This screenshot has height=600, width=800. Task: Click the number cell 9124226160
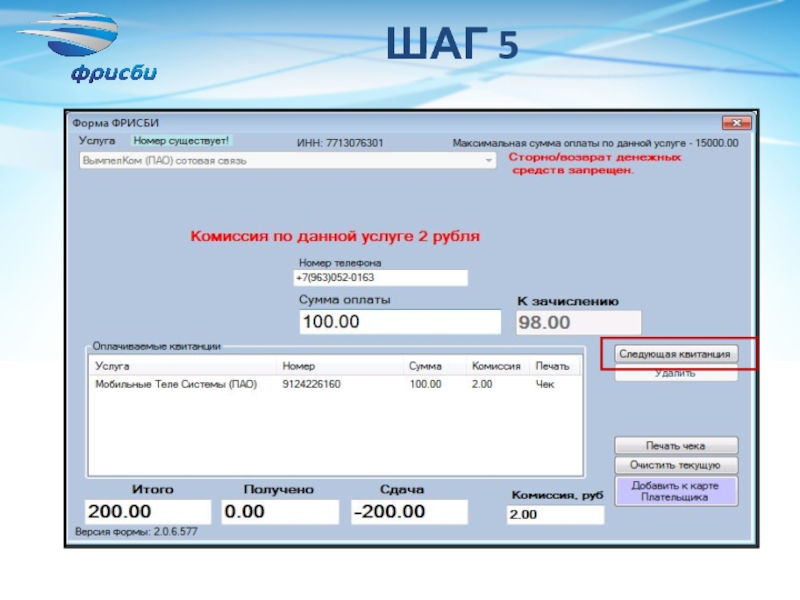point(311,384)
